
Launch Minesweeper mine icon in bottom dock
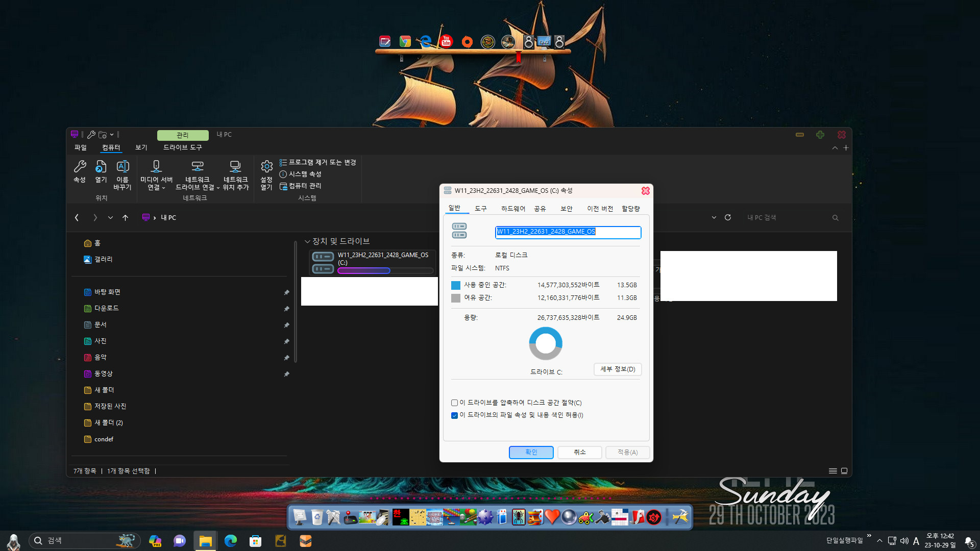tap(485, 517)
